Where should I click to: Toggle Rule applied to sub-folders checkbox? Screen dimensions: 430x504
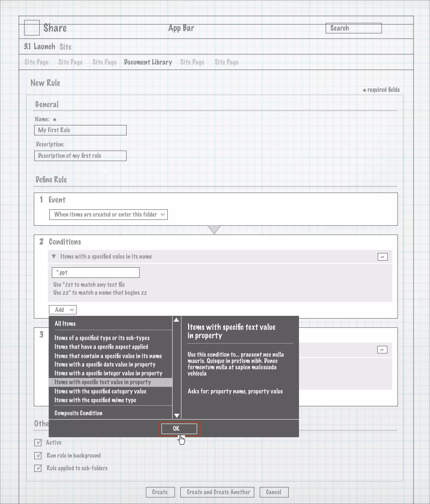click(x=38, y=468)
